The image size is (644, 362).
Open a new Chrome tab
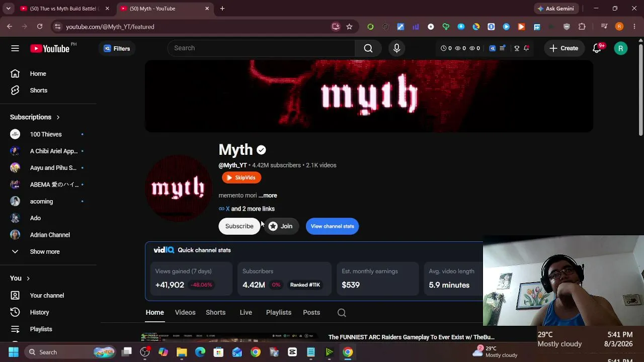[222, 9]
